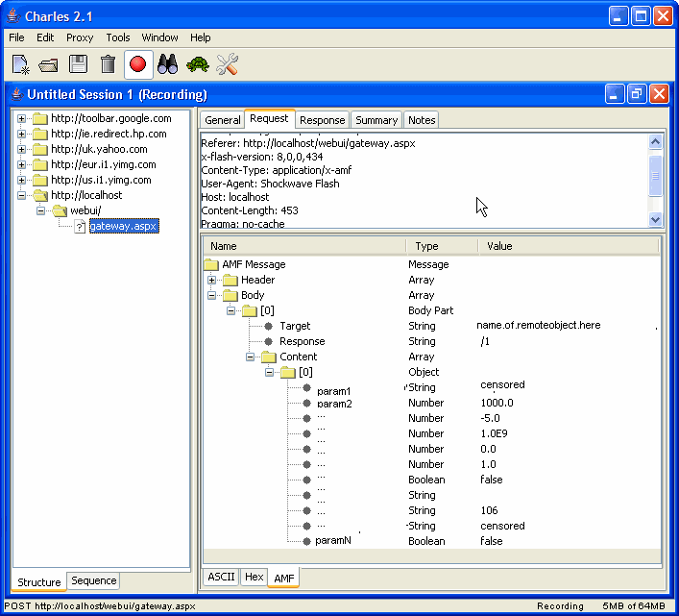Click the Body folder icon in the AMF tree
This screenshot has height=616, width=679.
(230, 296)
